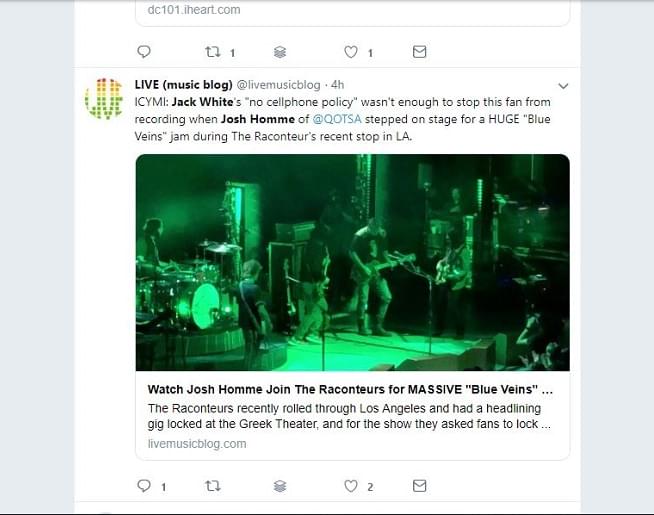This screenshot has height=515, width=654.
Task: Open the tweet's 4h timestamp
Action: tap(337, 85)
